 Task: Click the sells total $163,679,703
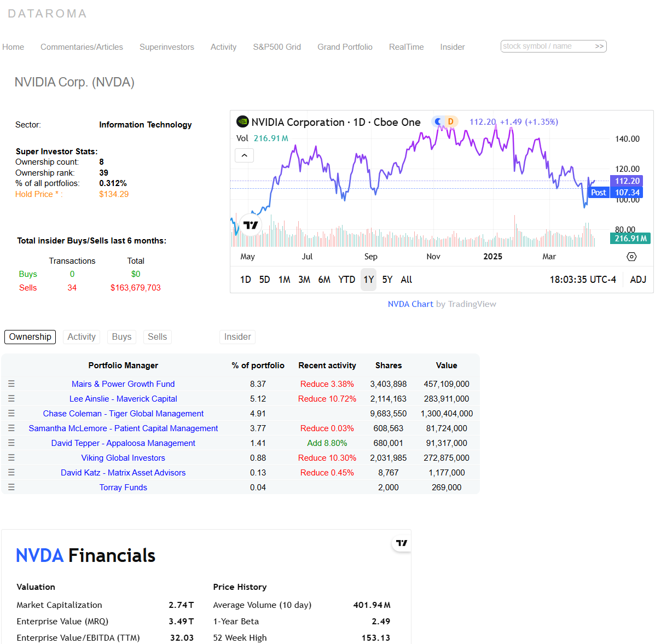coord(135,288)
